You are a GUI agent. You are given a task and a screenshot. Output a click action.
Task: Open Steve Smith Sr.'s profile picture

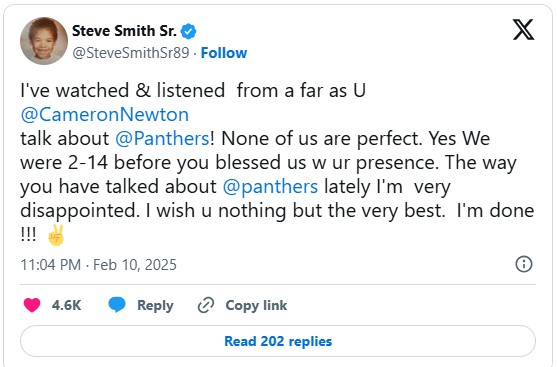coord(44,41)
